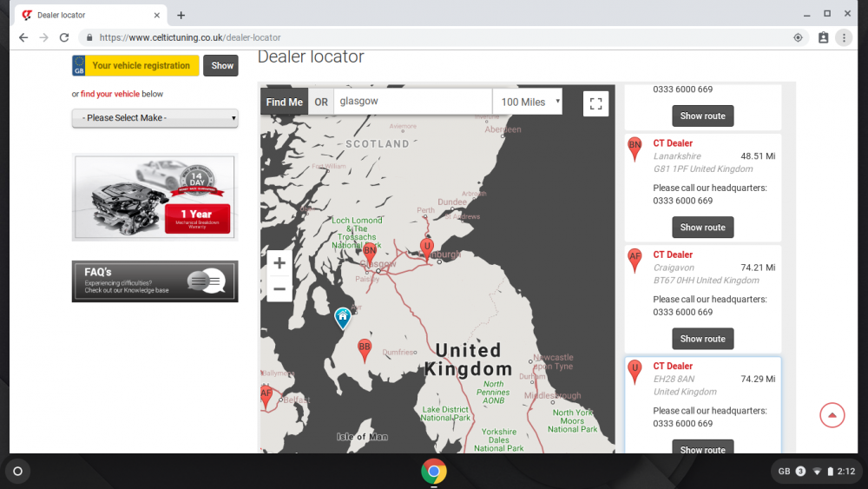Open the Chrome three-dot menu
The height and width of the screenshot is (489, 868).
(x=844, y=37)
